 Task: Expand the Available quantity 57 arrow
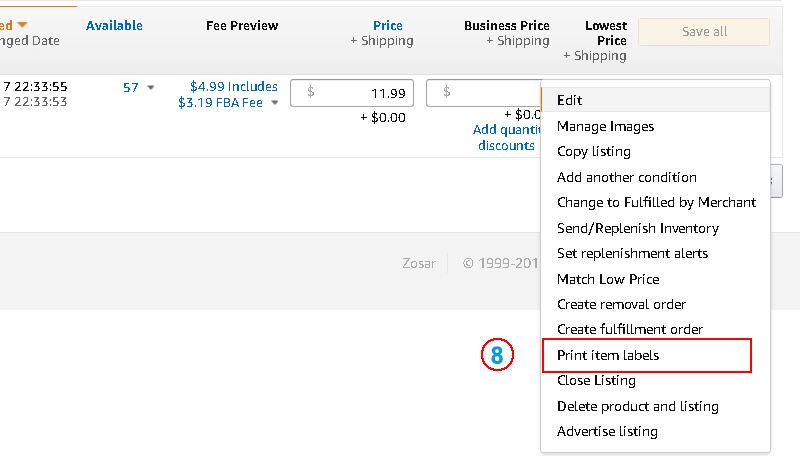(151, 88)
